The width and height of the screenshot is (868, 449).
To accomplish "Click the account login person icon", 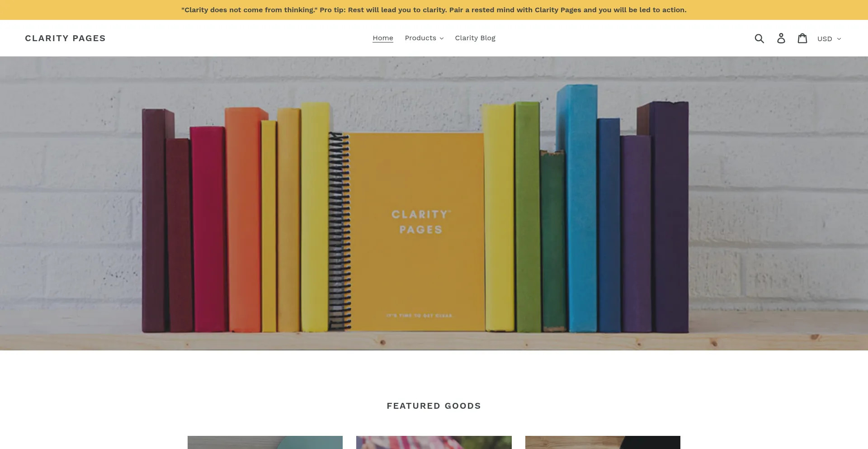I will 781,38.
